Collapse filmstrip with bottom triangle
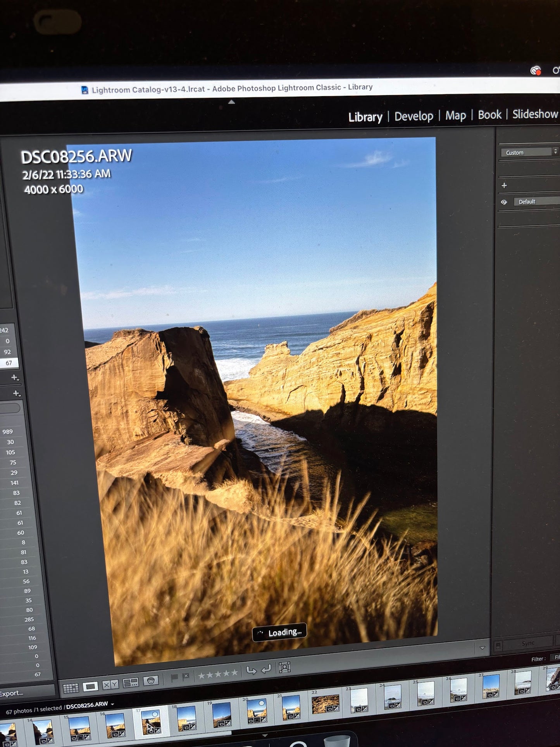The width and height of the screenshot is (560, 747). pos(265,735)
